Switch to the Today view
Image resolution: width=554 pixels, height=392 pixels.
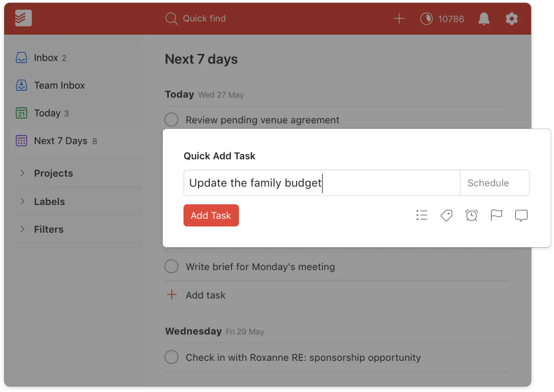[x=47, y=113]
